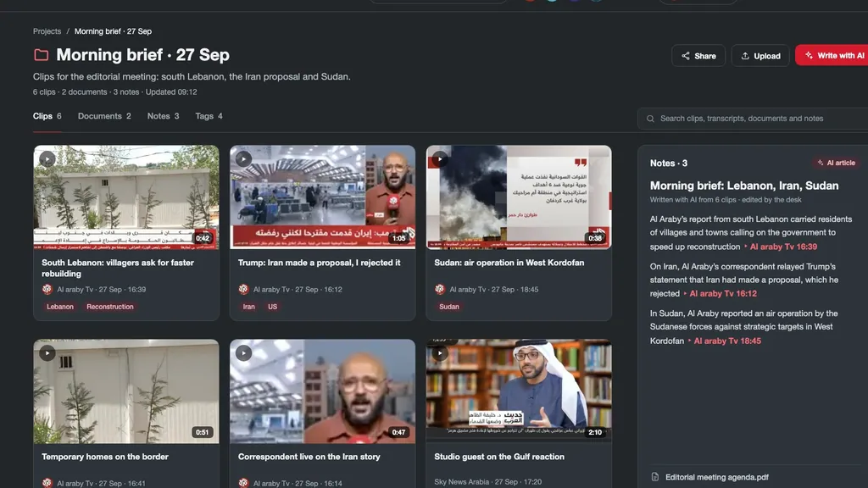
Task: Play the Sudan air operation clip
Action: (440, 159)
